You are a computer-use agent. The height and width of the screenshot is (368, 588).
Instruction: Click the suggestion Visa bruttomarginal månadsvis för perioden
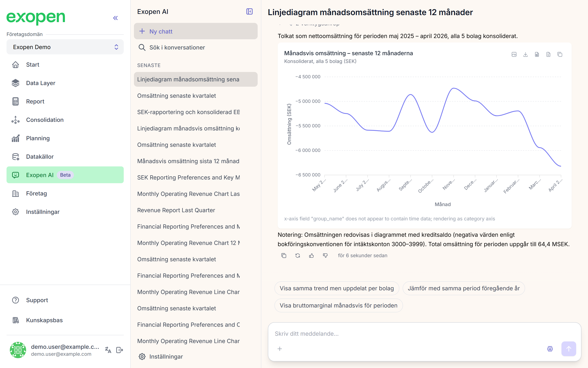339,305
